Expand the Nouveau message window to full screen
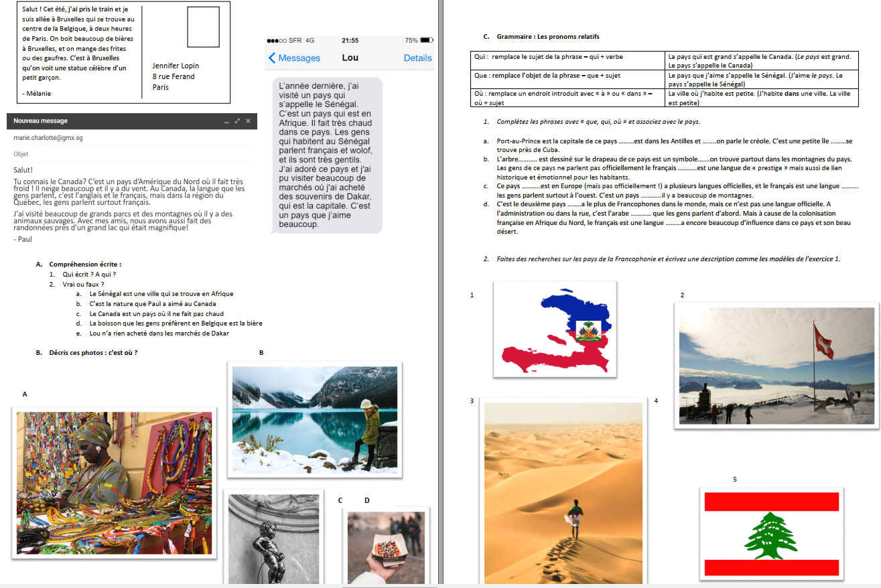881x588 pixels. tap(237, 121)
